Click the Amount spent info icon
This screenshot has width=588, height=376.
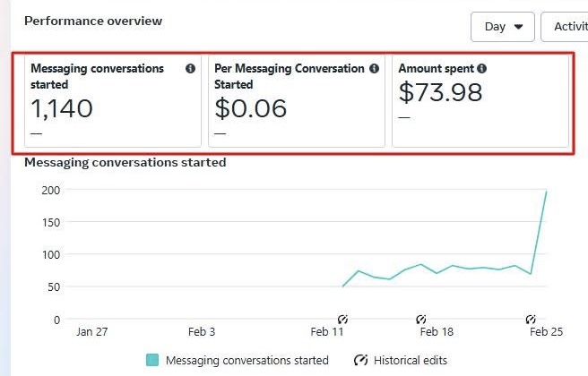point(482,69)
